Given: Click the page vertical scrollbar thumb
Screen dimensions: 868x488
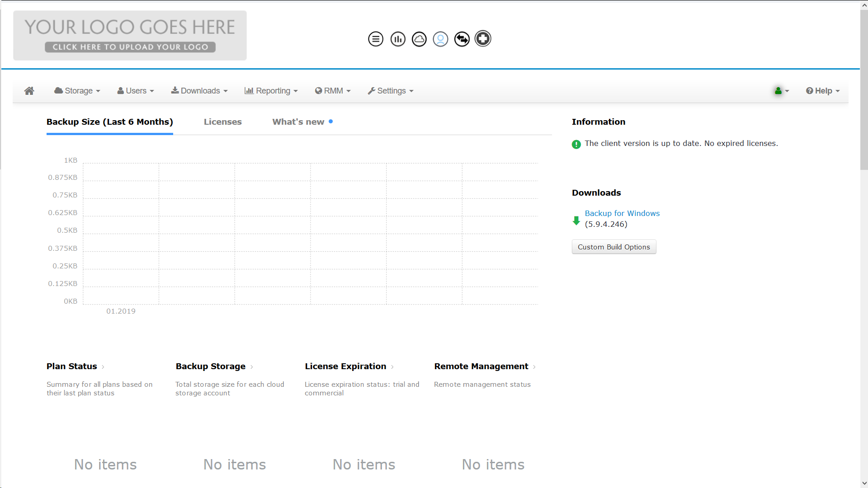Looking at the screenshot, I should [863, 90].
